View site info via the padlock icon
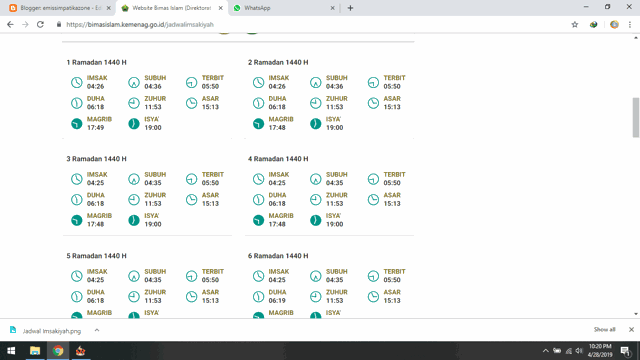The width and height of the screenshot is (640, 360). coord(59,24)
